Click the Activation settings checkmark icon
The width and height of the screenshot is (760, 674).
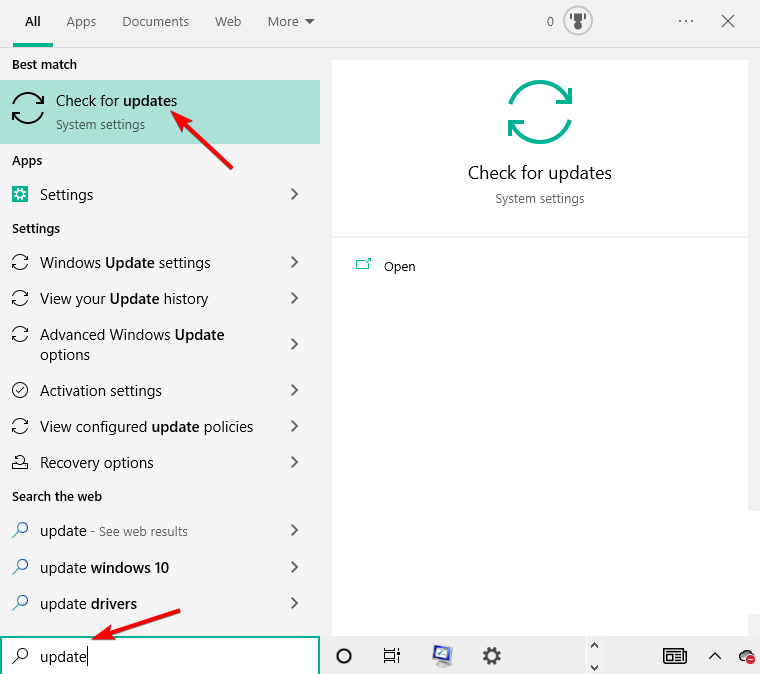click(20, 390)
